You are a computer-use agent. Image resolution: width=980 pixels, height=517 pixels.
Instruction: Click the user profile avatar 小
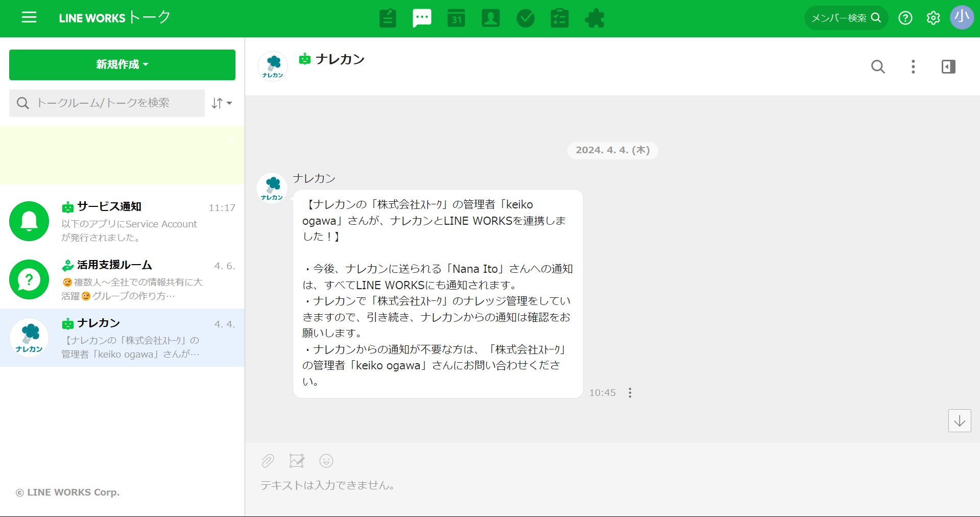coord(962,17)
